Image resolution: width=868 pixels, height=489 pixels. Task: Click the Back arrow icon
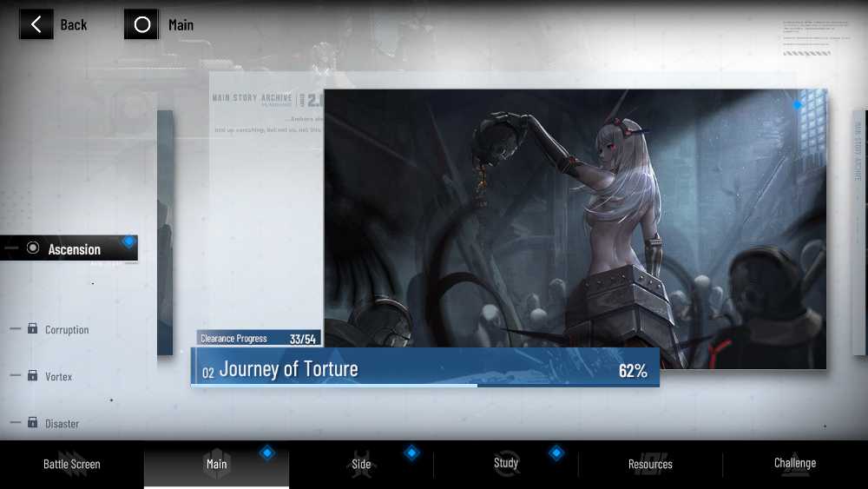[x=36, y=24]
